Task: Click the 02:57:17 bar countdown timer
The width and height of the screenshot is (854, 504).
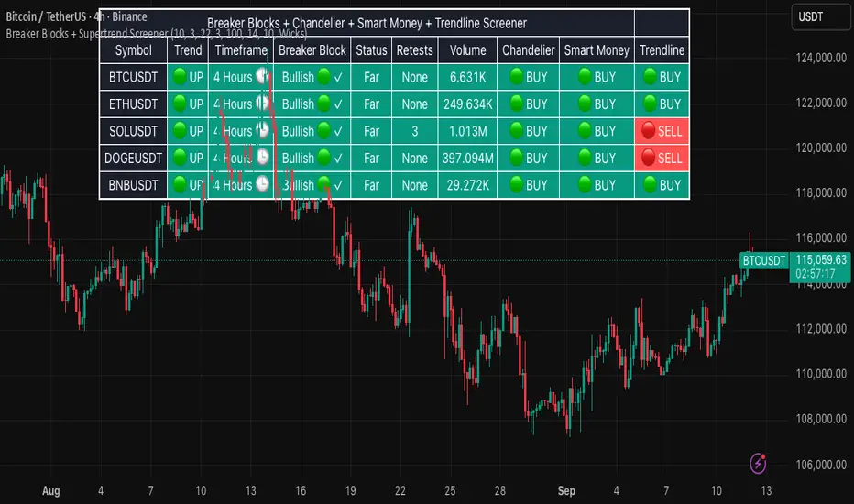Action: 816,273
